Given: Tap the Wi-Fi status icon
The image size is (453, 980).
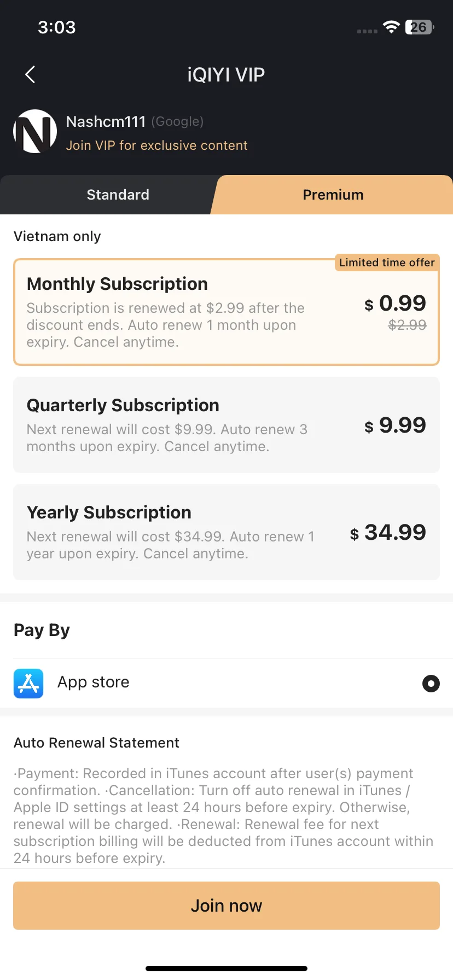Looking at the screenshot, I should [391, 27].
